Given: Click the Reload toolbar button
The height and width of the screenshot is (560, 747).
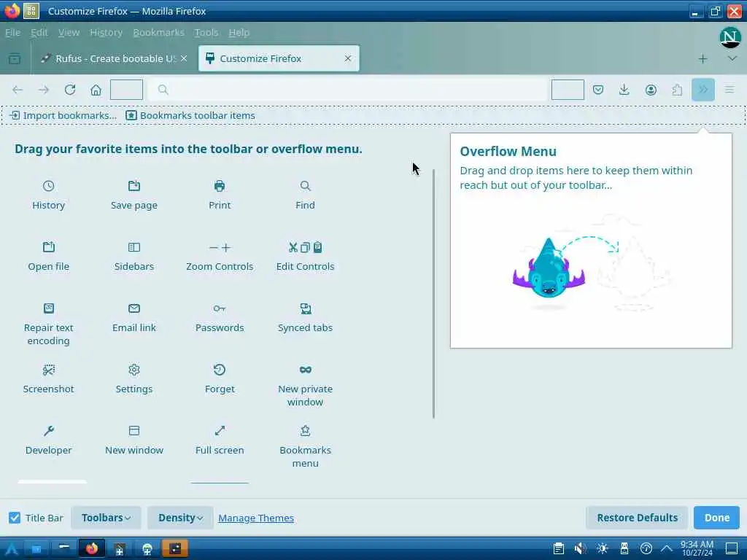Looking at the screenshot, I should click(x=70, y=90).
